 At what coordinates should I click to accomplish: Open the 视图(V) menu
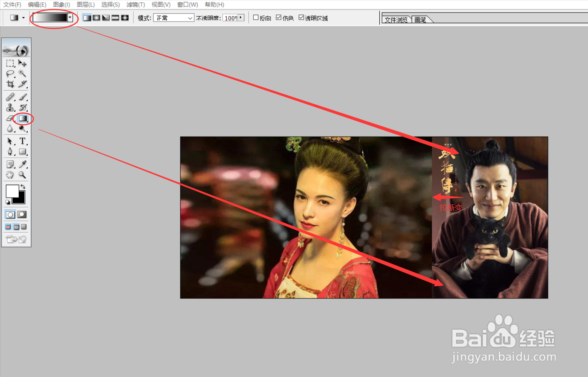point(161,5)
